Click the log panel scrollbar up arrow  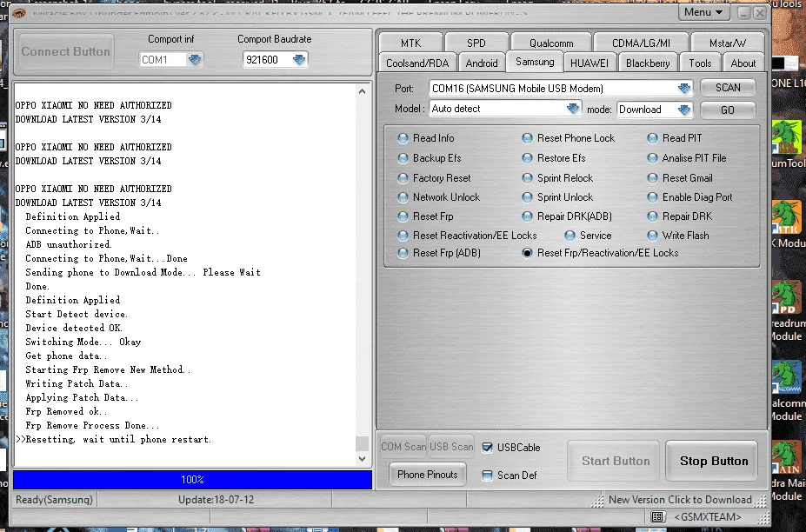pos(362,91)
